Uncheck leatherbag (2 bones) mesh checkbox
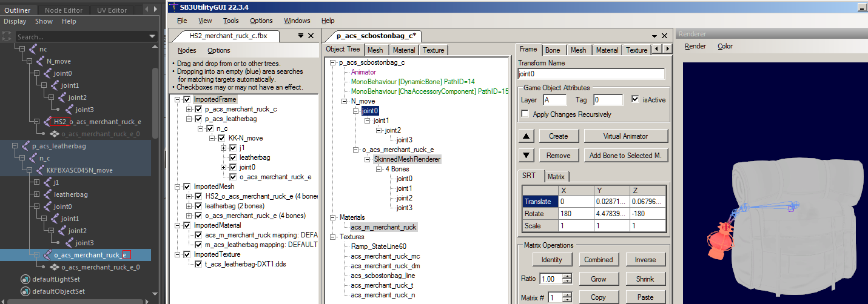The image size is (868, 304). coord(199,206)
